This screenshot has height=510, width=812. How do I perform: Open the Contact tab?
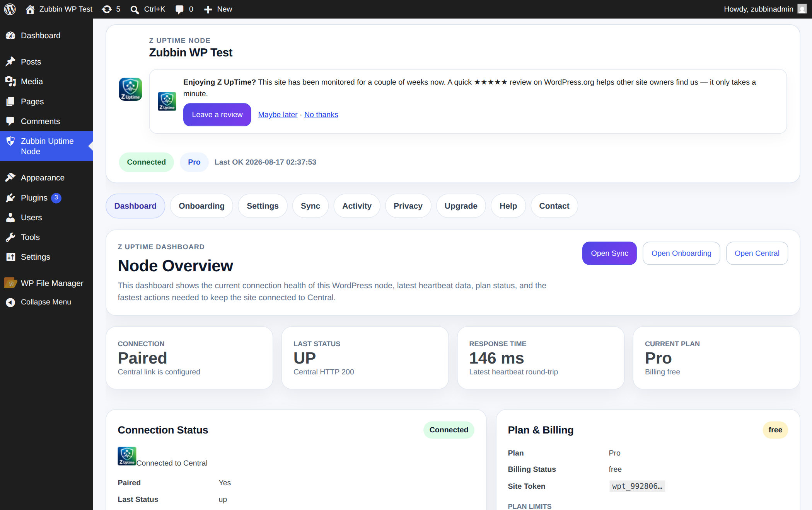[x=554, y=206]
